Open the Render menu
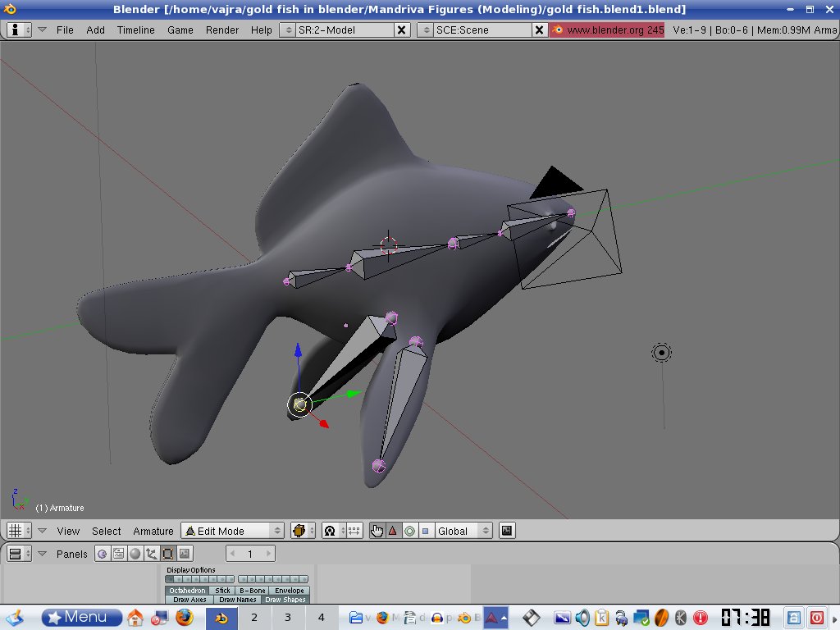 pos(222,30)
